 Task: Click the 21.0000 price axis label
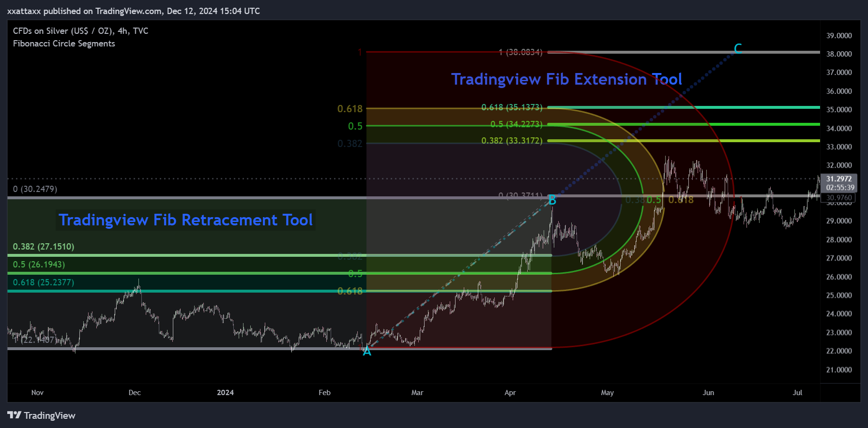point(839,370)
